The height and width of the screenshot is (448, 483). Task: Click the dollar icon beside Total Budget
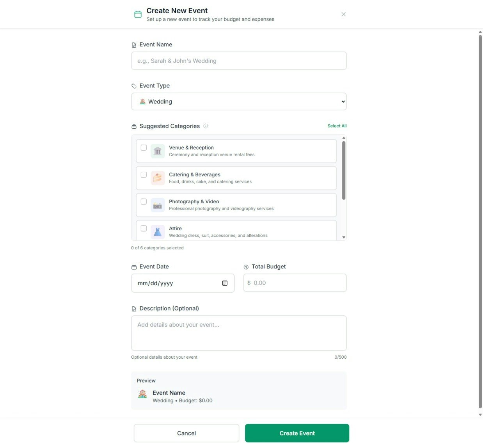246,267
